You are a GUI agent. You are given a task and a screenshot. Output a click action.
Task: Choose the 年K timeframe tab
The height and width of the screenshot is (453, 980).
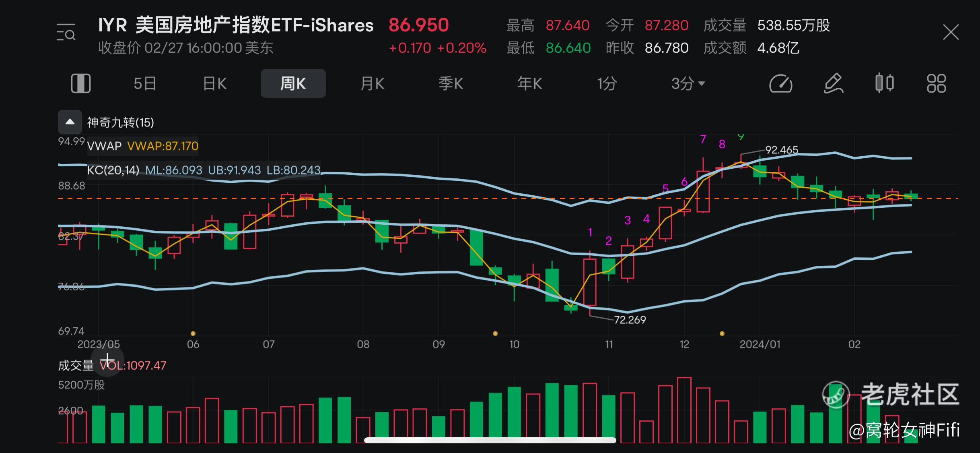(529, 84)
